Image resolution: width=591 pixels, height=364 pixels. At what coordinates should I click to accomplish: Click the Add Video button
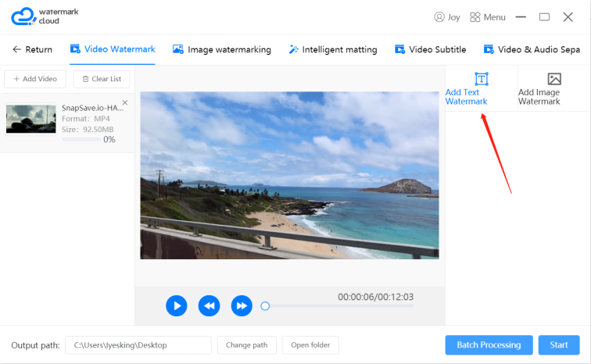(35, 79)
